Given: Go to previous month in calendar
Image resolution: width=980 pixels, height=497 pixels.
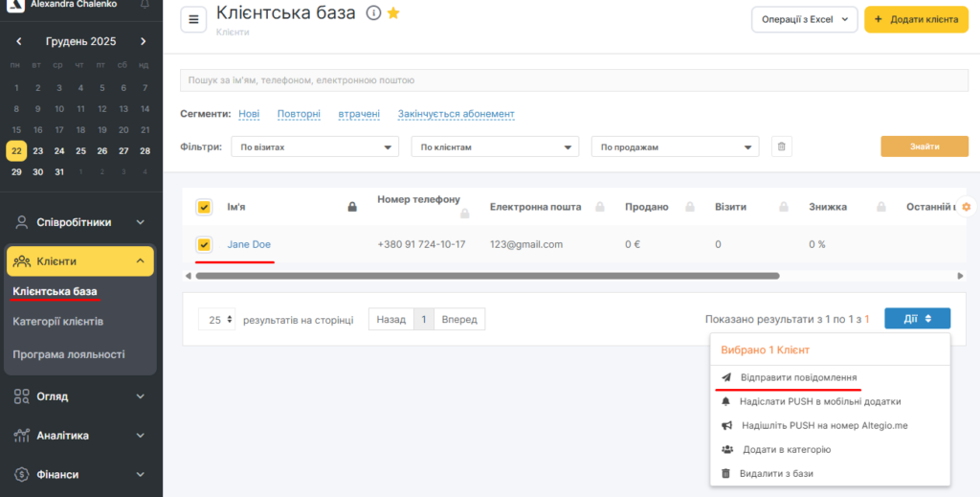Looking at the screenshot, I should pyautogui.click(x=18, y=41).
